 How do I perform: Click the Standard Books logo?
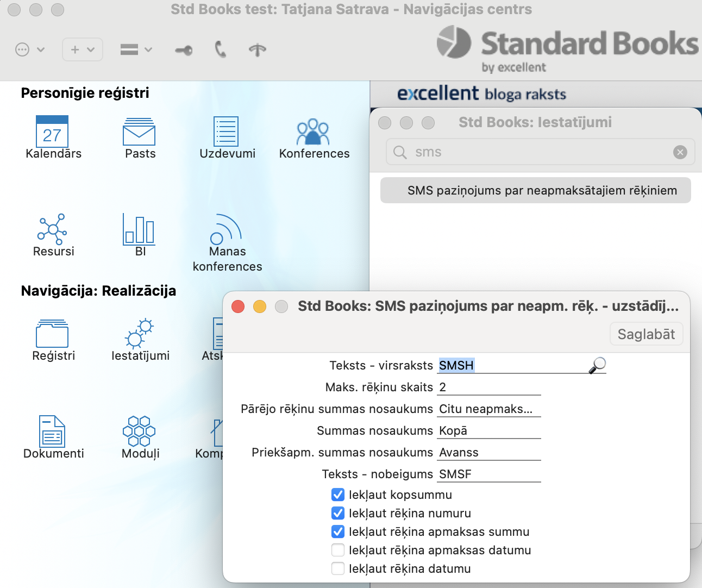(567, 49)
